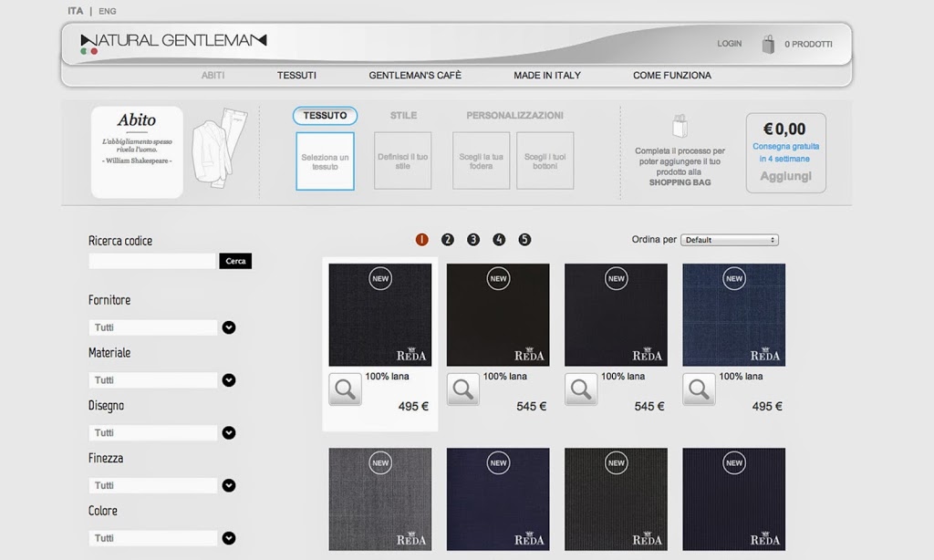Click the Ricerca codice text field
The width and height of the screenshot is (934, 560).
pyautogui.click(x=152, y=261)
